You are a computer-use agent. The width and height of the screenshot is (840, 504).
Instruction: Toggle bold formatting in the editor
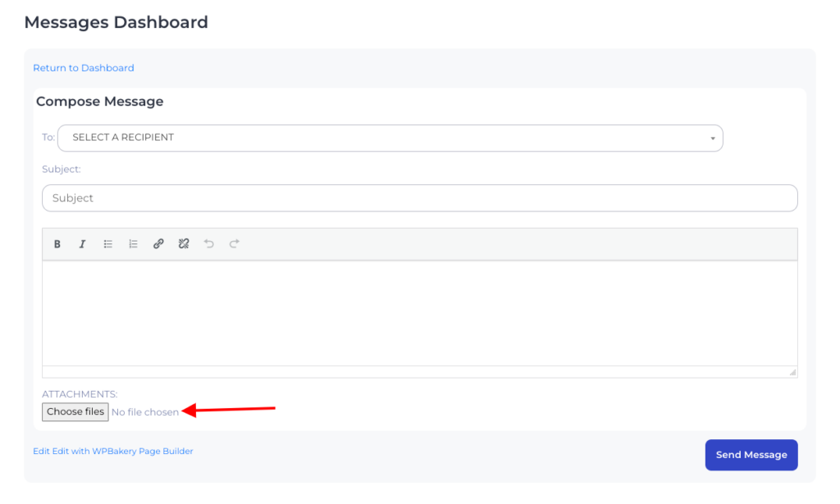57,243
